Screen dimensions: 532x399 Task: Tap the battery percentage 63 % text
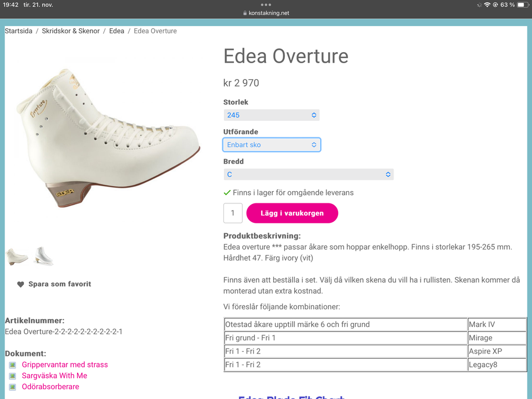[508, 5]
